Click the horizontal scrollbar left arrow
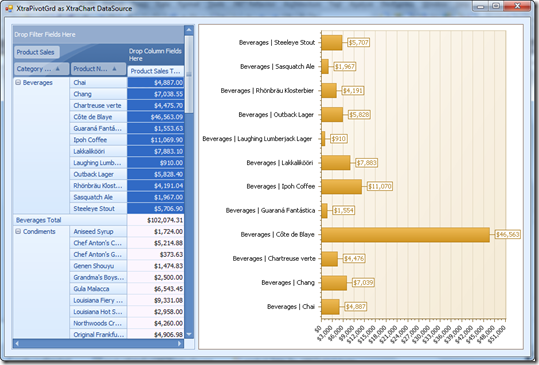The height and width of the screenshot is (365, 539). tap(17, 343)
